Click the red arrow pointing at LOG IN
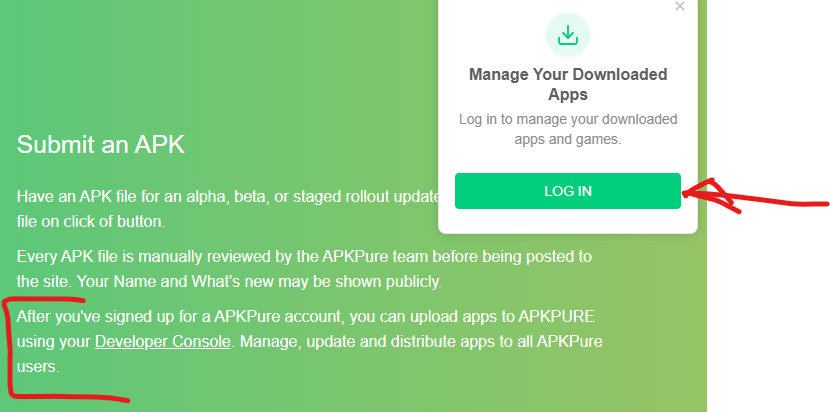The height and width of the screenshot is (412, 830). coord(755,197)
